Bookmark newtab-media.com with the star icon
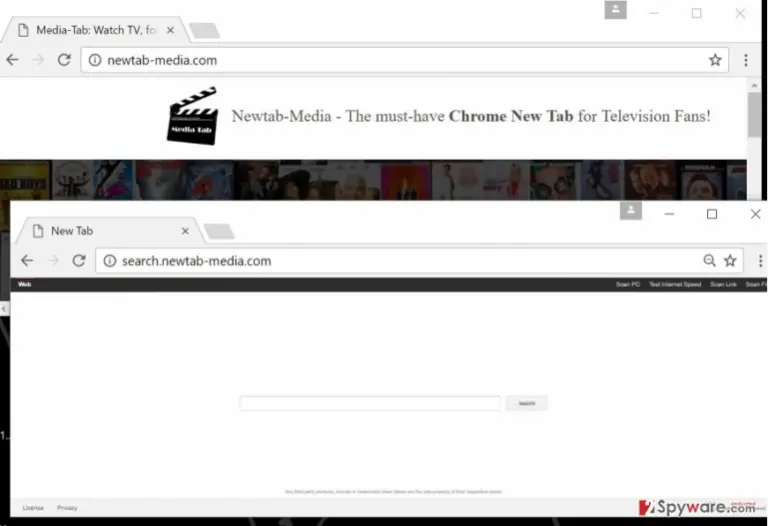768x526 pixels. click(715, 60)
